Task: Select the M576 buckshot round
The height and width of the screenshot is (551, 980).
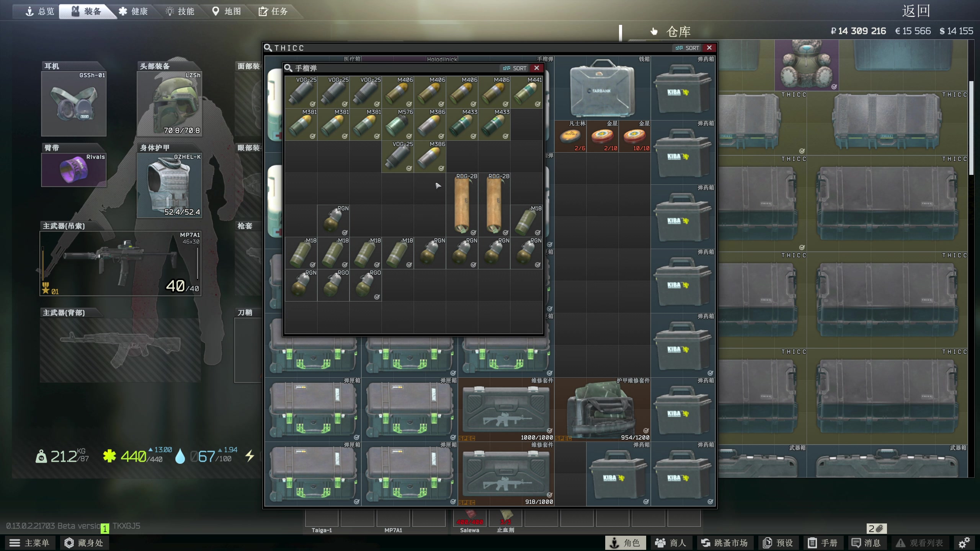Action: (x=398, y=124)
